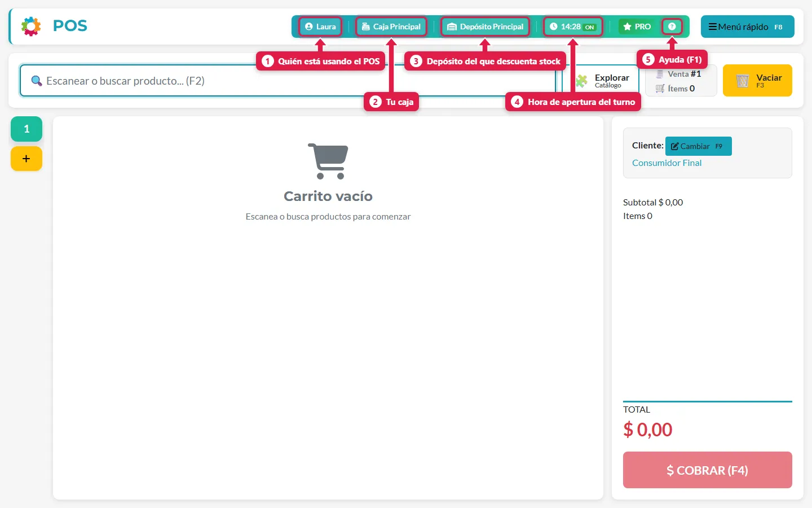
Task: Click the Venta #1 indicator
Action: click(x=679, y=74)
